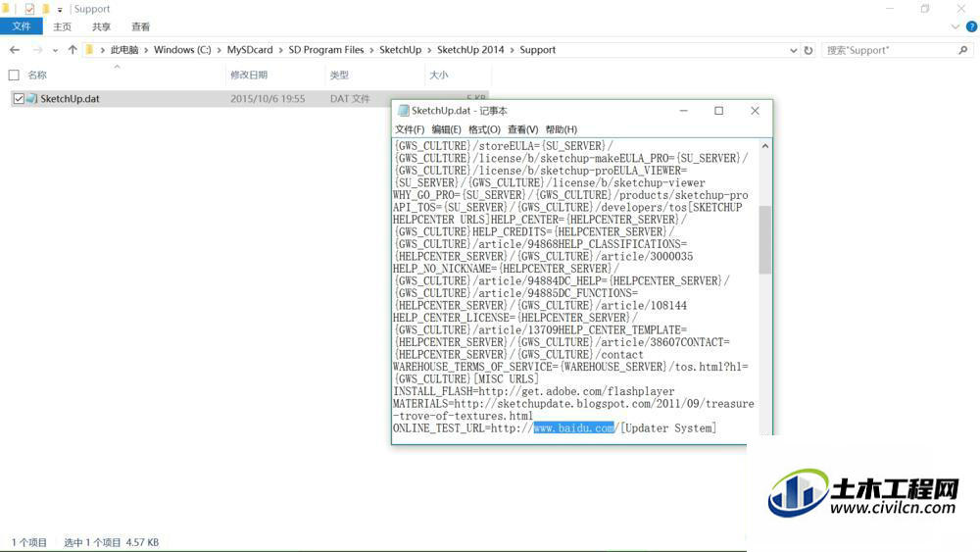Expand the chevron after SketchUp 2014 breadcrumb

click(x=512, y=50)
